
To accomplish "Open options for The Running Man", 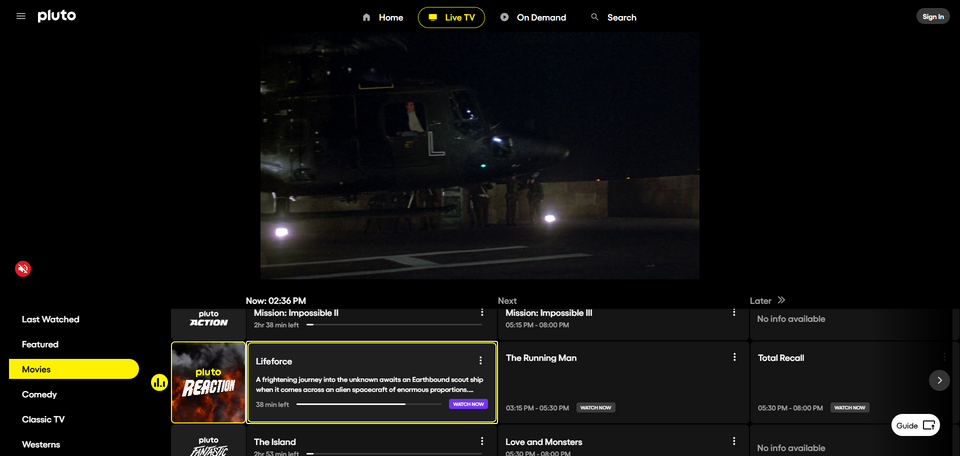I will tap(735, 357).
